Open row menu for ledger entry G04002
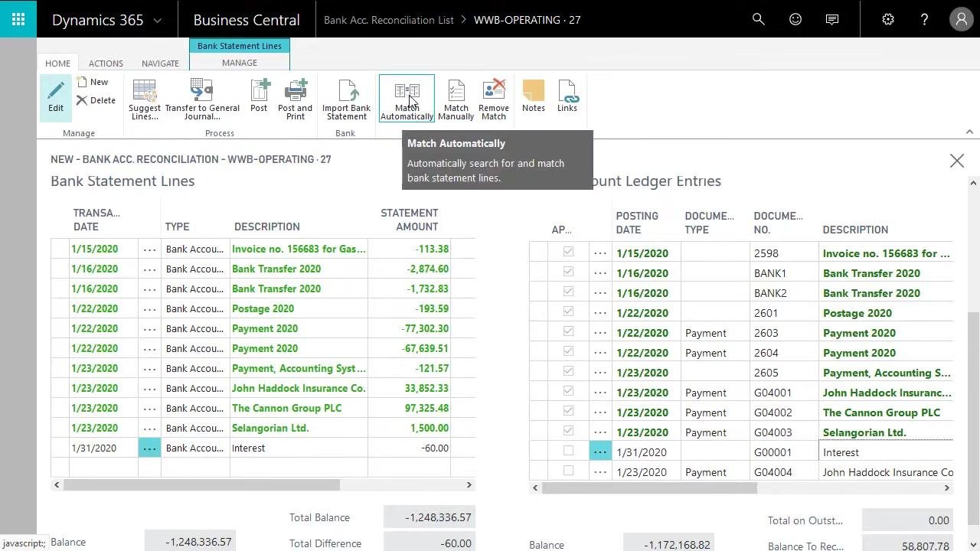 click(x=599, y=412)
